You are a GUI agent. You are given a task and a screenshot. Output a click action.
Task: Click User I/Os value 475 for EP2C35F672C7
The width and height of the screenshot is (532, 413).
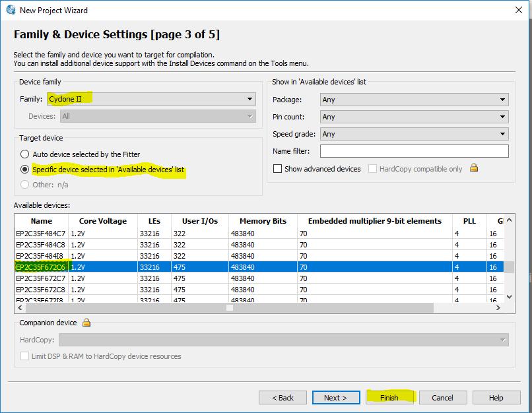180,278
